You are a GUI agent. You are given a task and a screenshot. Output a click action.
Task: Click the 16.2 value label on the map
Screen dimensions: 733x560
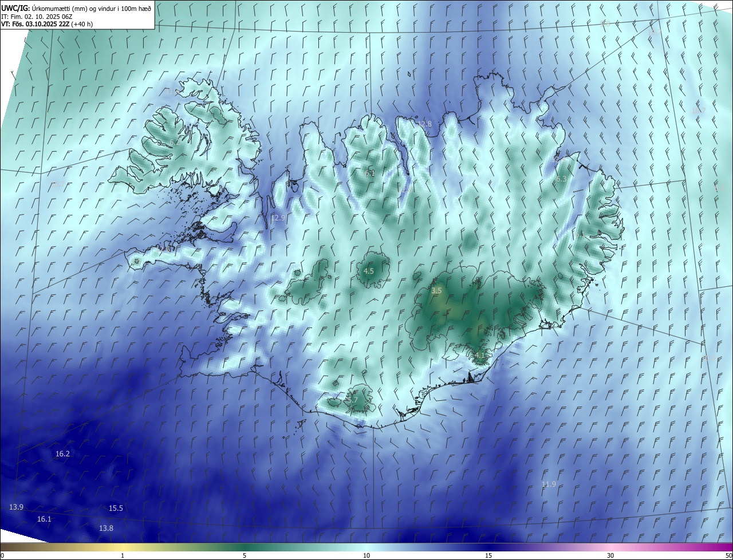[x=62, y=454]
